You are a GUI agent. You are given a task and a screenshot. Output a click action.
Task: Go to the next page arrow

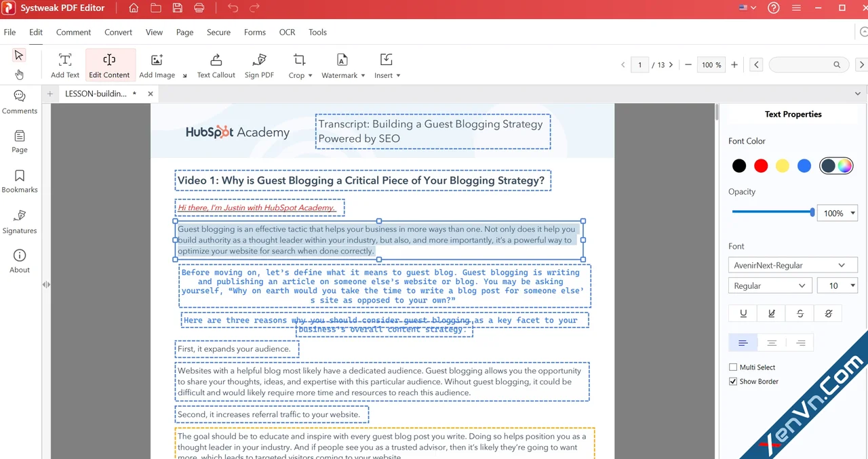pos(671,65)
